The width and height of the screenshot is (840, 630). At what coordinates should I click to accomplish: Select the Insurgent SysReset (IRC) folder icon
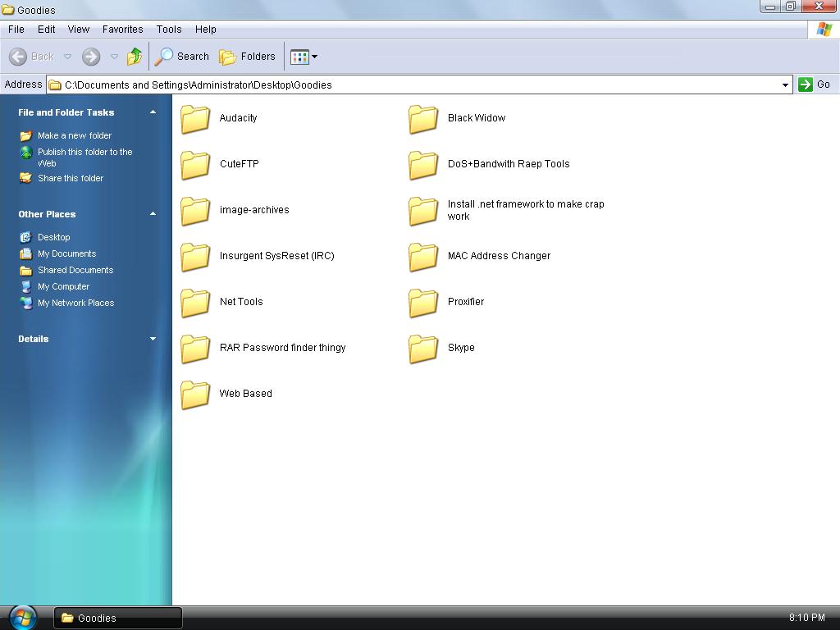195,257
